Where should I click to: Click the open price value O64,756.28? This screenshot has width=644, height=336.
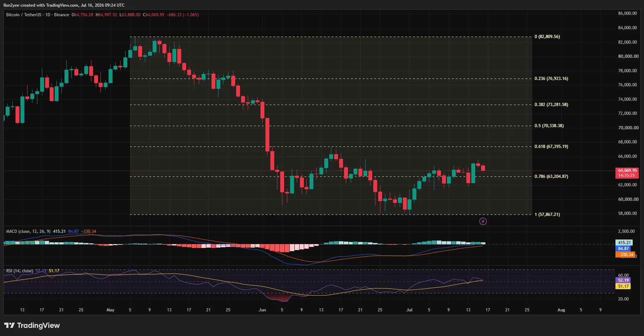click(x=82, y=15)
